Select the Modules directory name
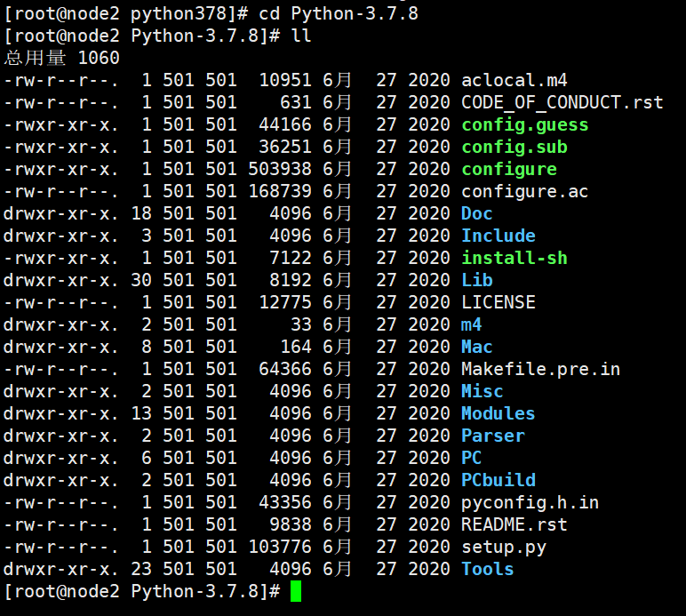The width and height of the screenshot is (686, 616). click(x=499, y=414)
